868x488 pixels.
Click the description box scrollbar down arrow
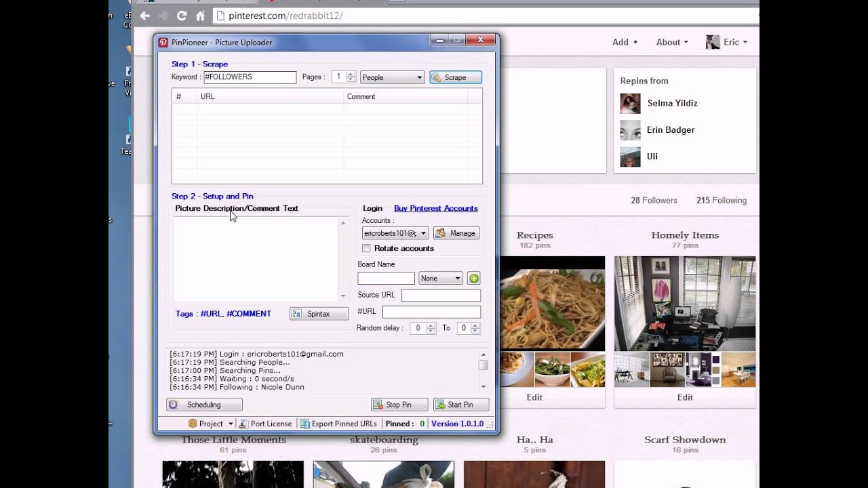point(343,296)
